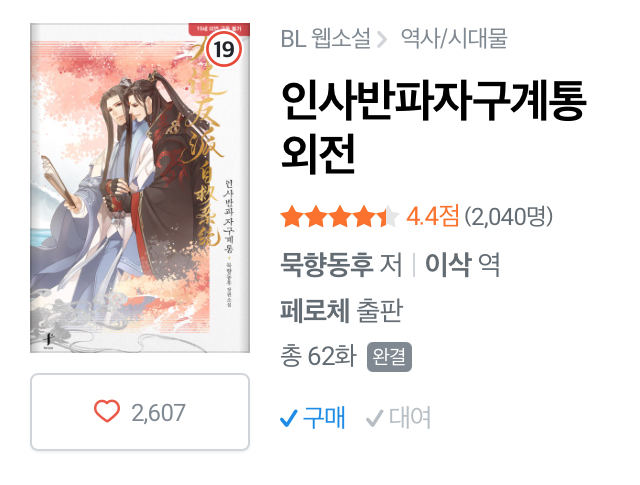Viewport: 640px width, 485px height.
Task: Open the book cover thumbnail
Action: tap(140, 188)
